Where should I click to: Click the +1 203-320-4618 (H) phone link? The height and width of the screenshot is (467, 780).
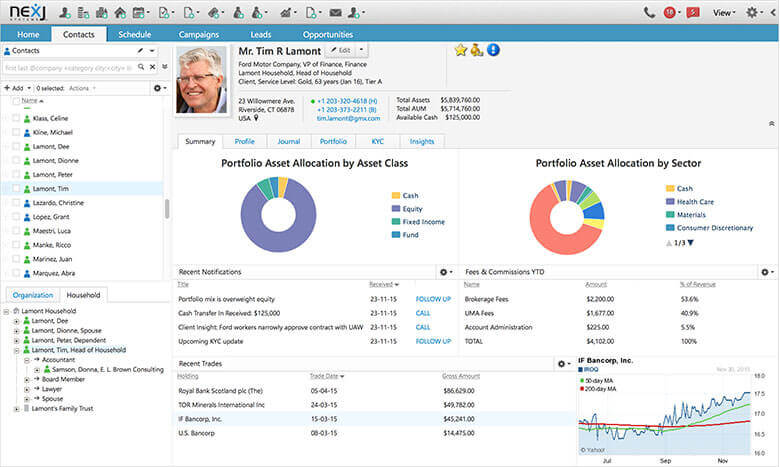pyautogui.click(x=347, y=101)
